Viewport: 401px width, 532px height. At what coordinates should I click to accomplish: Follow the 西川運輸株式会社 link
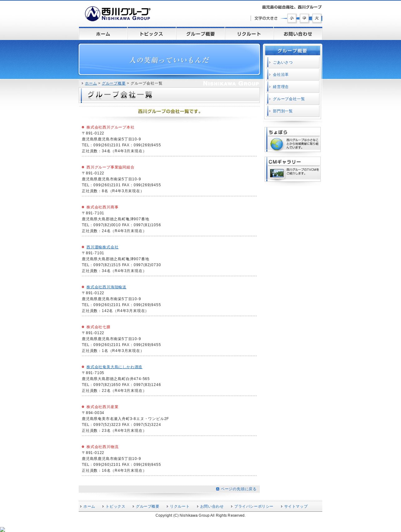click(x=102, y=247)
